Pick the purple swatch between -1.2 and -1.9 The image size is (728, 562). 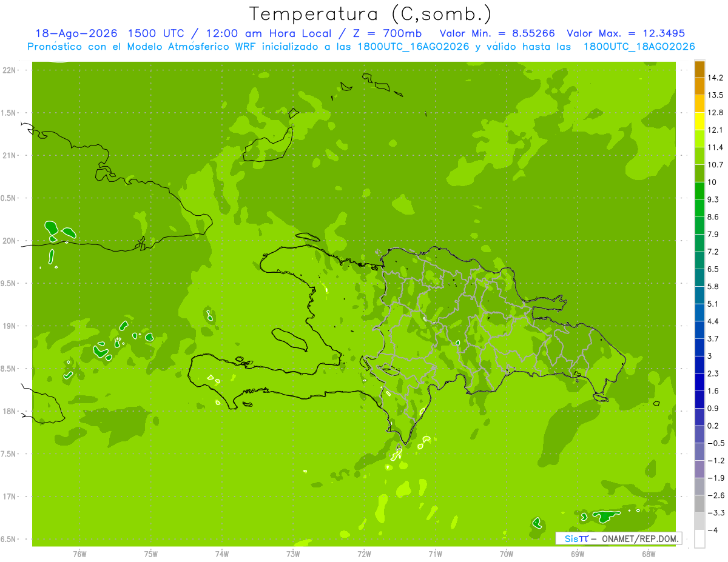pyautogui.click(x=699, y=469)
